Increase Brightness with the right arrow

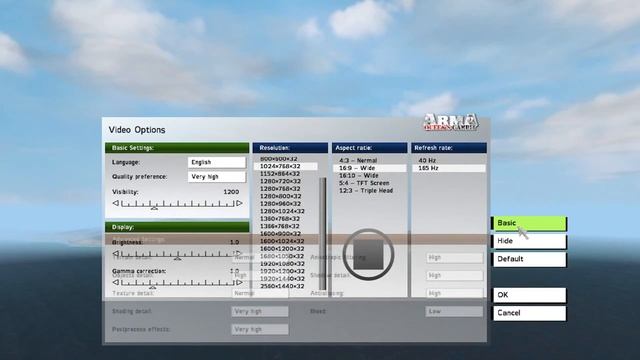tap(240, 253)
